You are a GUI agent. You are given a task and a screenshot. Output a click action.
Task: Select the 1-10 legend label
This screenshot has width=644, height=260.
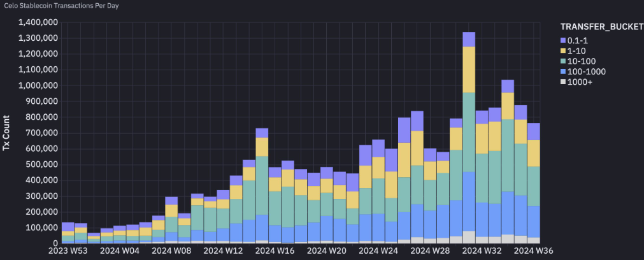click(576, 51)
